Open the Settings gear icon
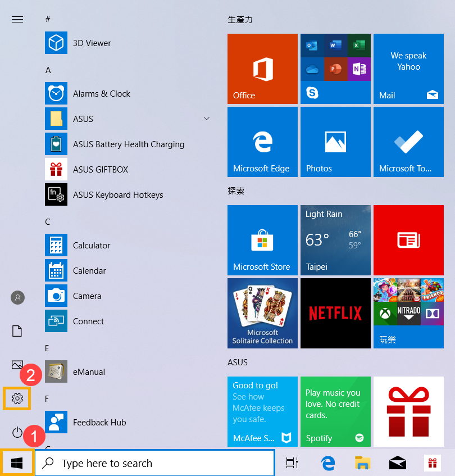This screenshot has height=476, width=455. click(17, 398)
